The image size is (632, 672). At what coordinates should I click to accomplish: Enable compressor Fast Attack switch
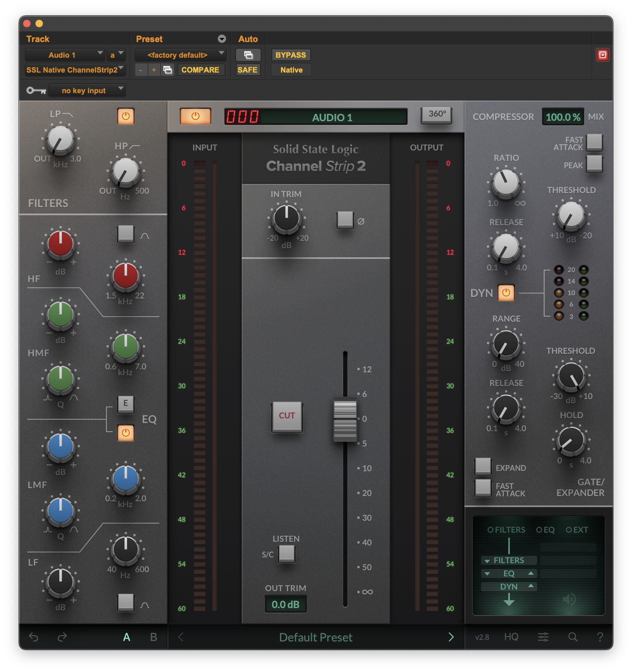pyautogui.click(x=594, y=142)
